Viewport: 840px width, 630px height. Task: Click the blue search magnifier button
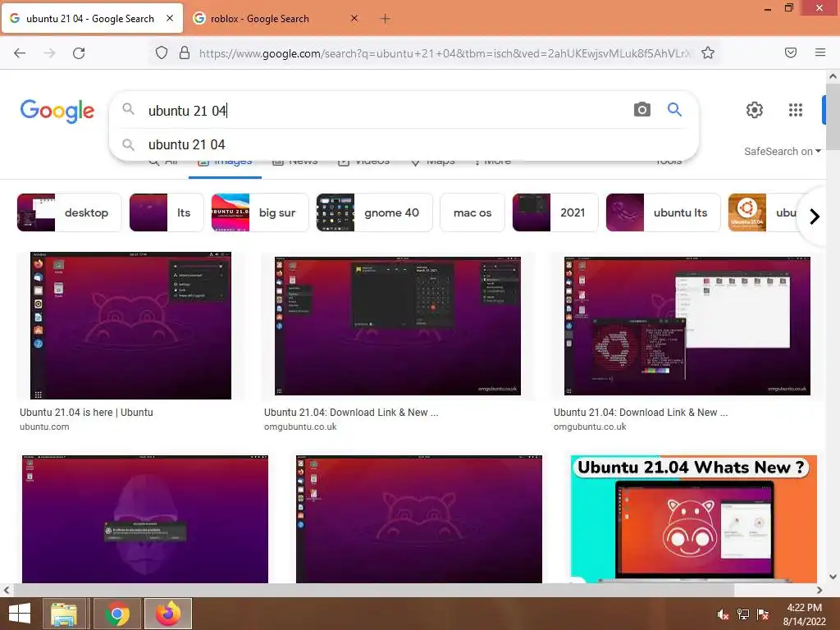point(674,110)
